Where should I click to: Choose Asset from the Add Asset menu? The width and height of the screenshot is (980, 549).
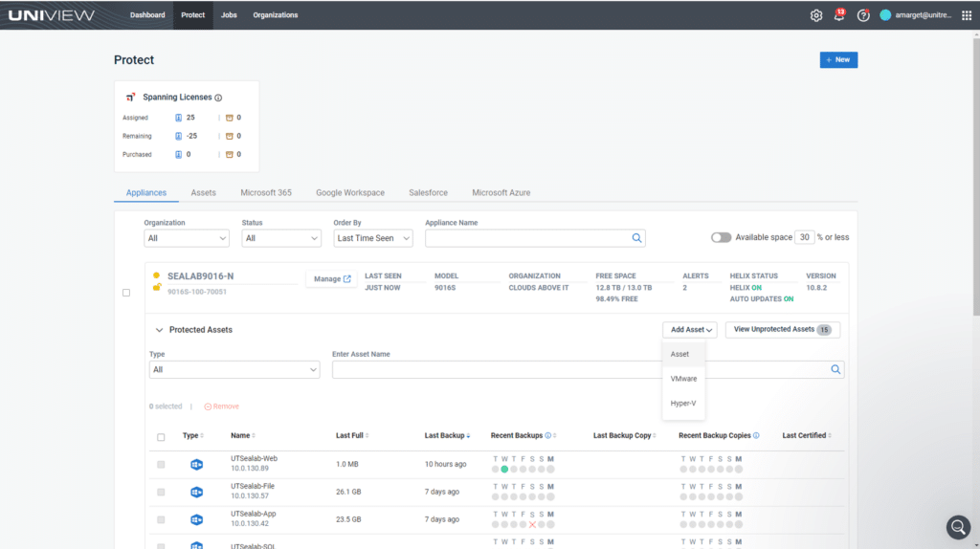pyautogui.click(x=683, y=354)
